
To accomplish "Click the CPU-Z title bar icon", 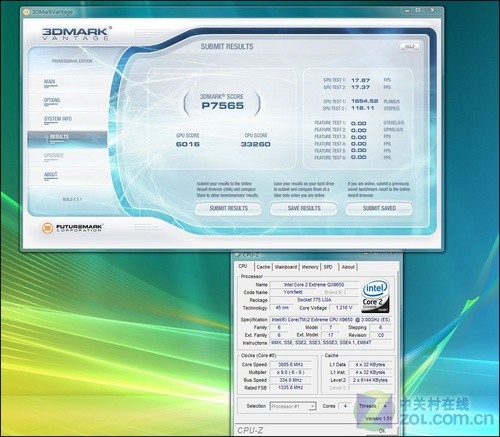I will coord(237,255).
